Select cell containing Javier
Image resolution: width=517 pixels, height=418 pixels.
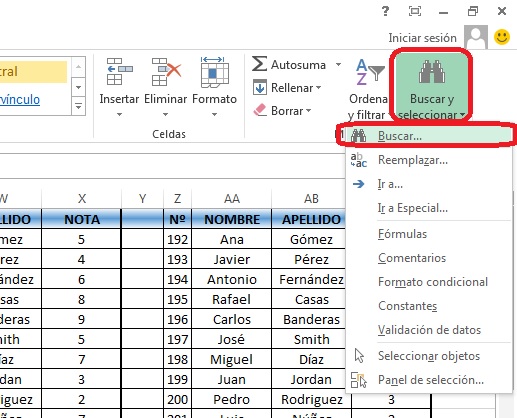coord(232,259)
